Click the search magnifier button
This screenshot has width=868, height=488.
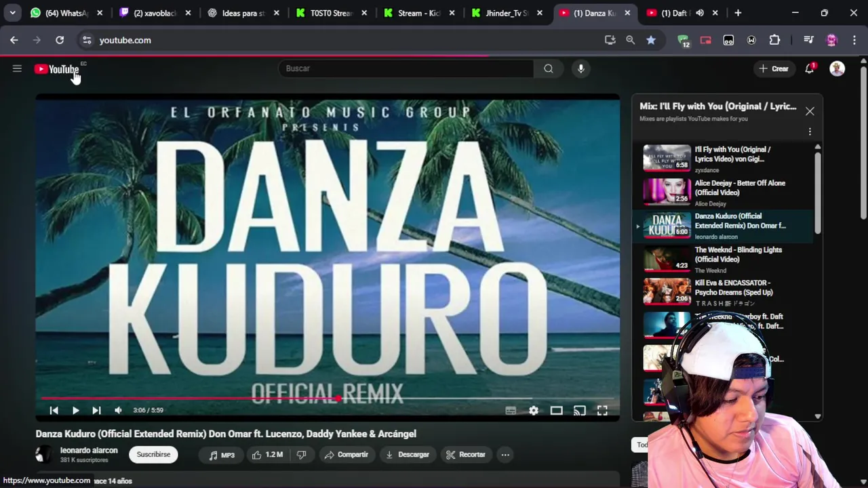548,68
